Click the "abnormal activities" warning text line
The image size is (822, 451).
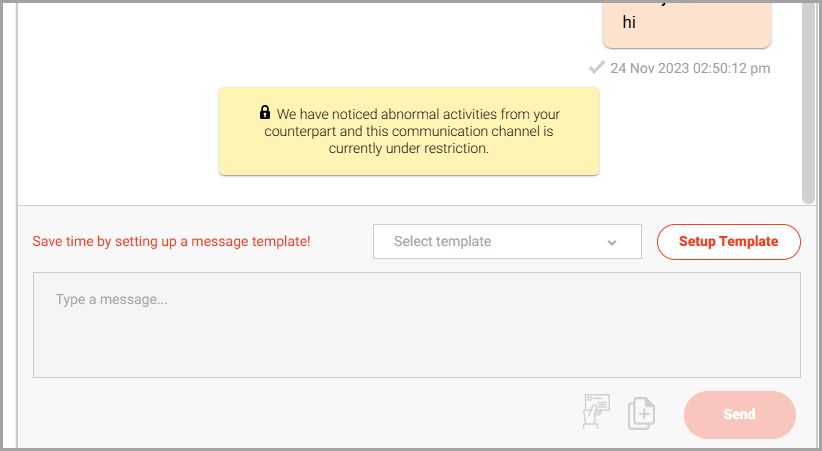click(418, 114)
